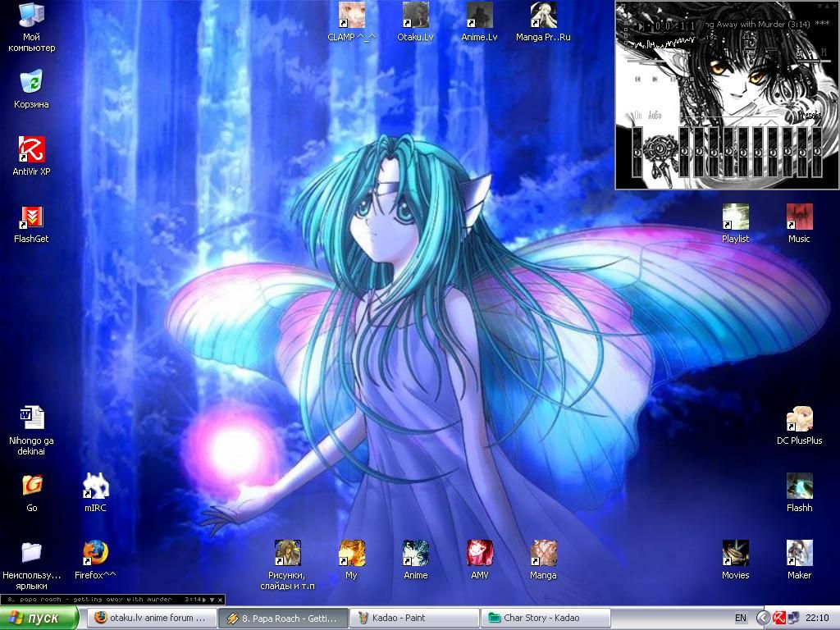Screen dimensions: 840x630
Task: Switch to otaku.lv anime forum taskbar window
Action: coord(153,618)
